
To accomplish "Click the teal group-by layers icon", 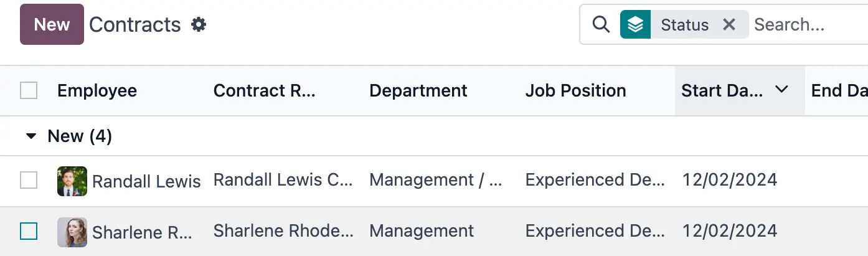I will pyautogui.click(x=635, y=25).
